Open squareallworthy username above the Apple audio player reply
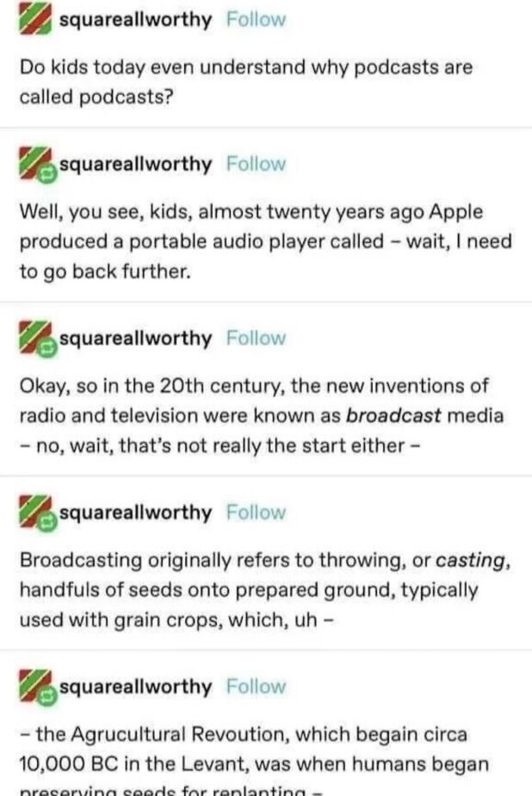The image size is (532, 796). click(x=135, y=164)
